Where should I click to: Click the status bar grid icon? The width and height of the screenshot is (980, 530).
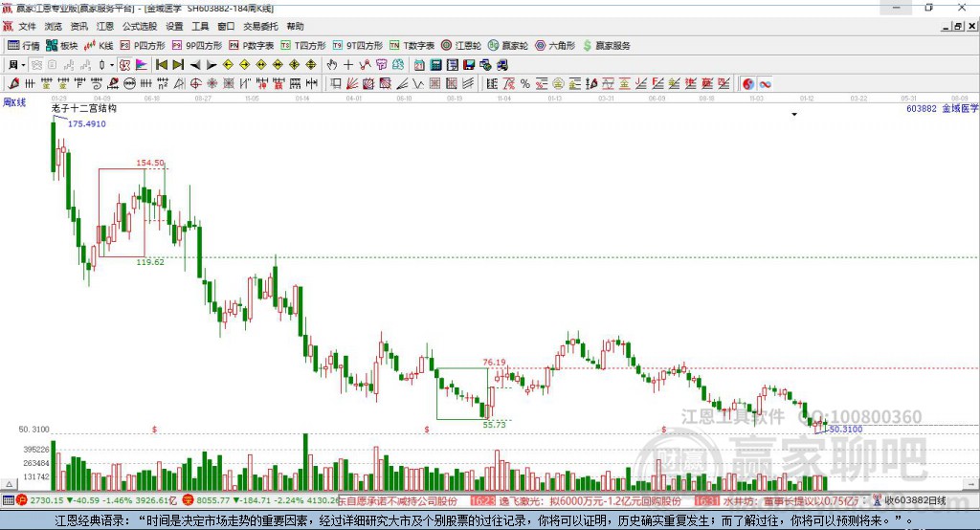(x=8, y=500)
